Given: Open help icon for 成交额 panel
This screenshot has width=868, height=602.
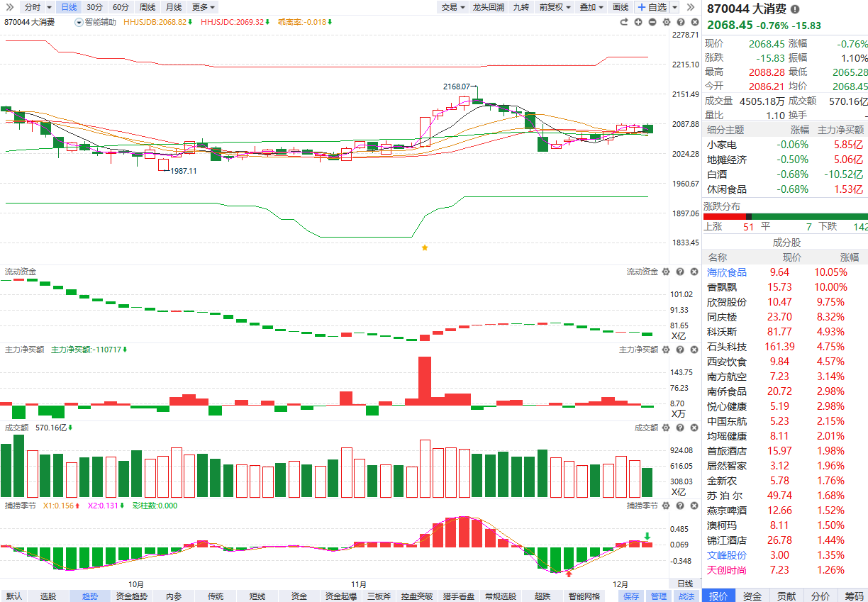Looking at the screenshot, I should coord(679,428).
